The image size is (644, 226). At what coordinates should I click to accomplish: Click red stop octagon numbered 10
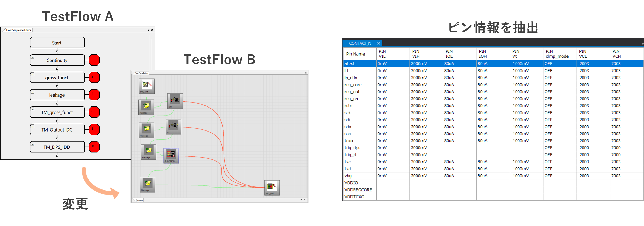tap(94, 147)
